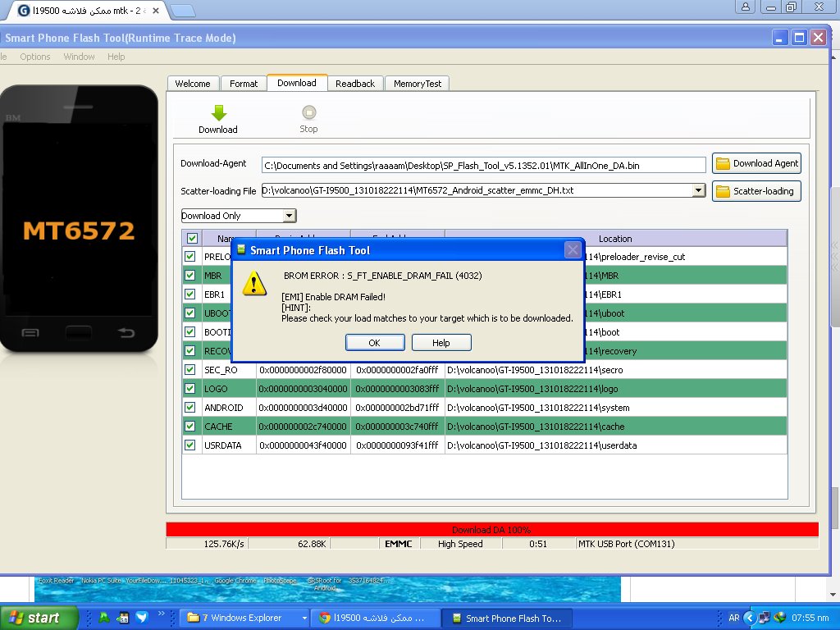Click the yellow warning icon in error dialog
The width and height of the screenshot is (840, 630).
pos(254,283)
